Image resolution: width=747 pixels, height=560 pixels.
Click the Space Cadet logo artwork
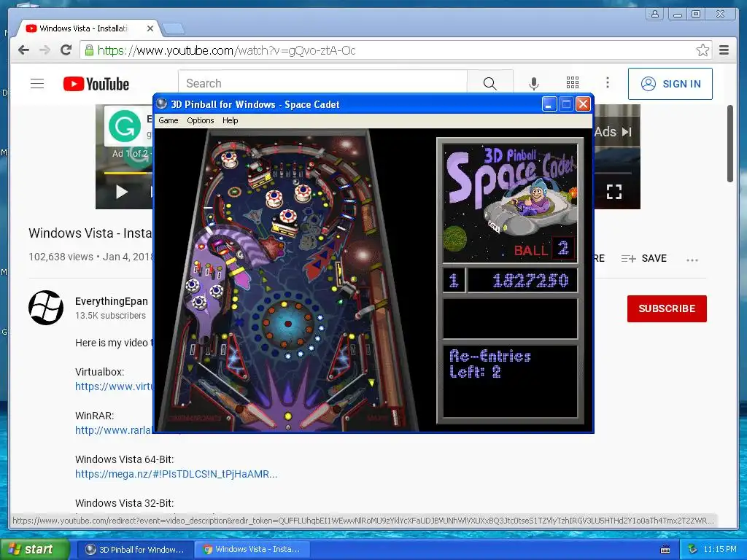click(x=510, y=203)
